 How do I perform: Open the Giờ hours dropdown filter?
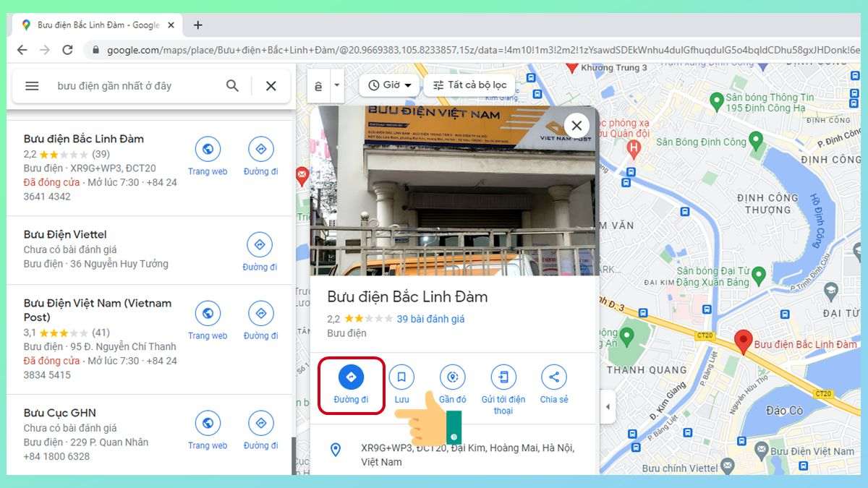pos(390,85)
